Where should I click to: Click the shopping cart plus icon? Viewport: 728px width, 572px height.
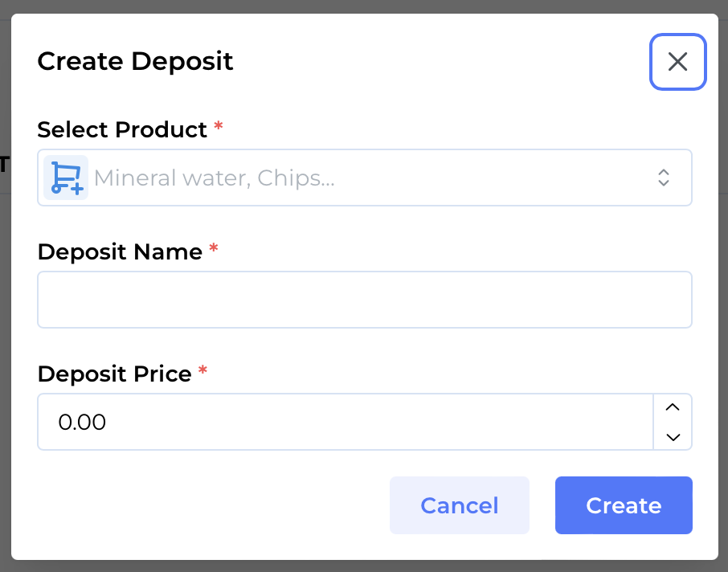tap(66, 178)
